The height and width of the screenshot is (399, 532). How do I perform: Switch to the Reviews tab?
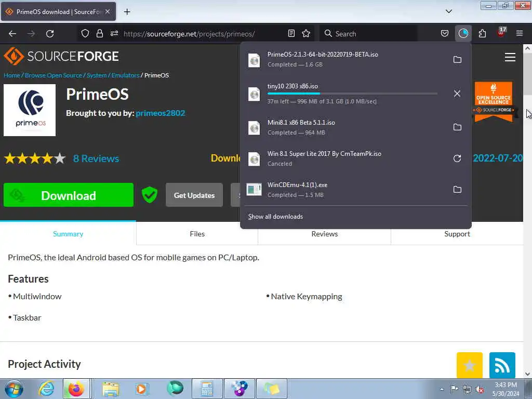point(324,234)
